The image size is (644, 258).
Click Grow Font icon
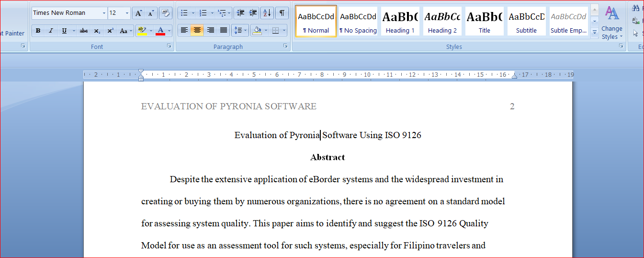pos(138,13)
